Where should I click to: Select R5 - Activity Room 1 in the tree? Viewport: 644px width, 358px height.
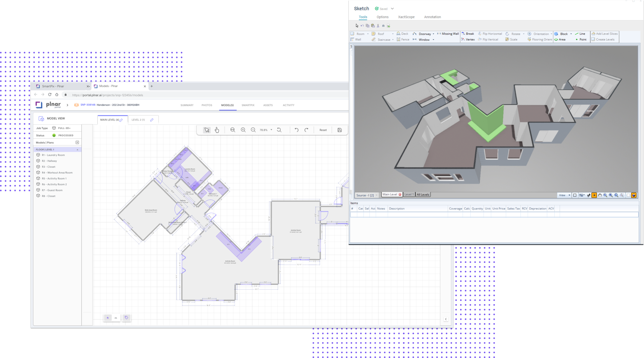point(54,178)
